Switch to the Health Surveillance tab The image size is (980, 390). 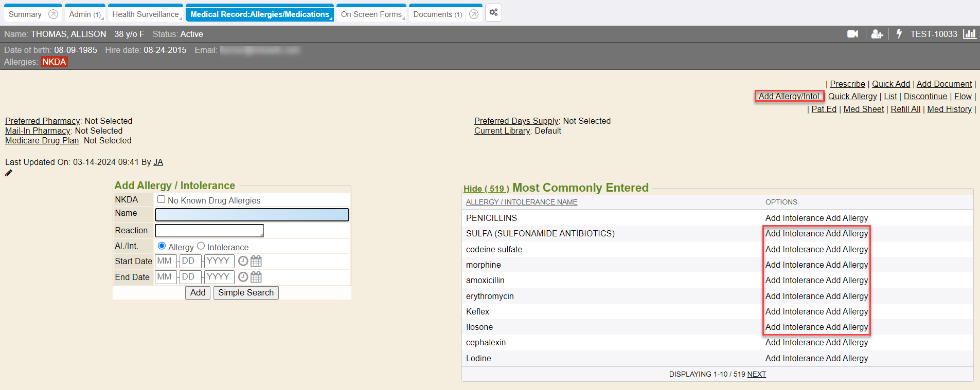click(x=145, y=14)
